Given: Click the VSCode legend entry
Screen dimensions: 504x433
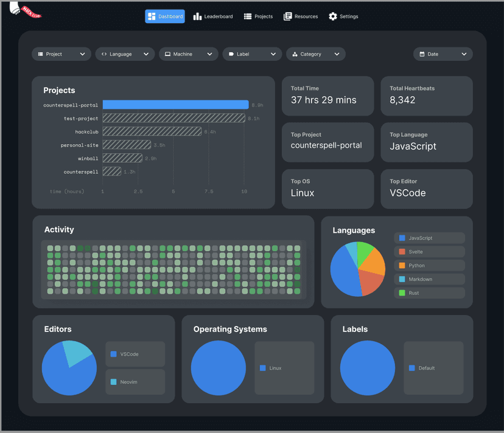Looking at the screenshot, I should 135,354.
